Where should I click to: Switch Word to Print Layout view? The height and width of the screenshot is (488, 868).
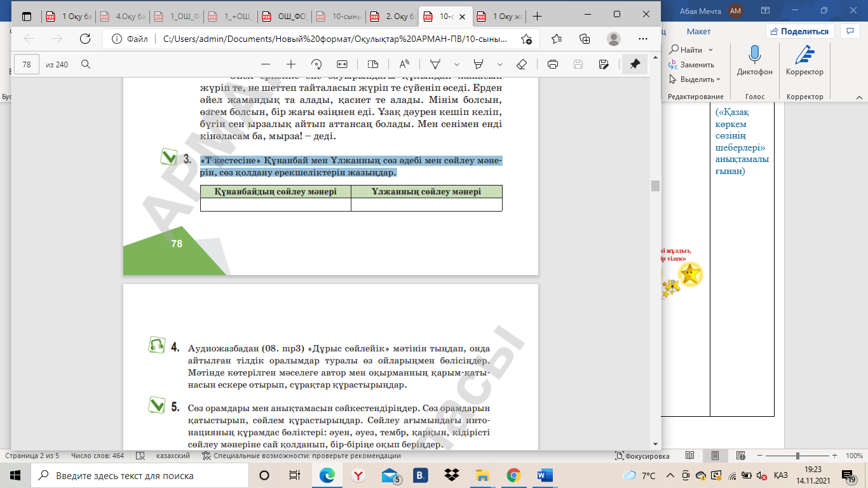pyautogui.click(x=715, y=456)
